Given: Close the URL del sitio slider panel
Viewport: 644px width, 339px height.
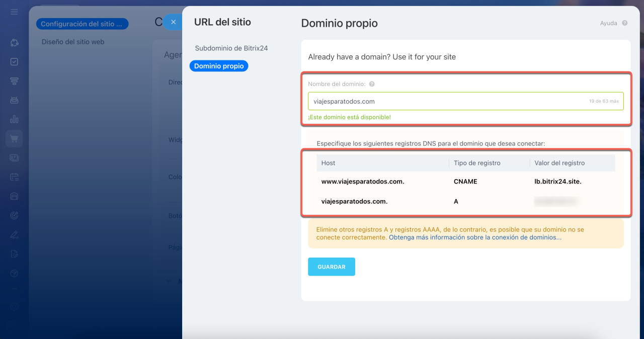Looking at the screenshot, I should pos(173,22).
